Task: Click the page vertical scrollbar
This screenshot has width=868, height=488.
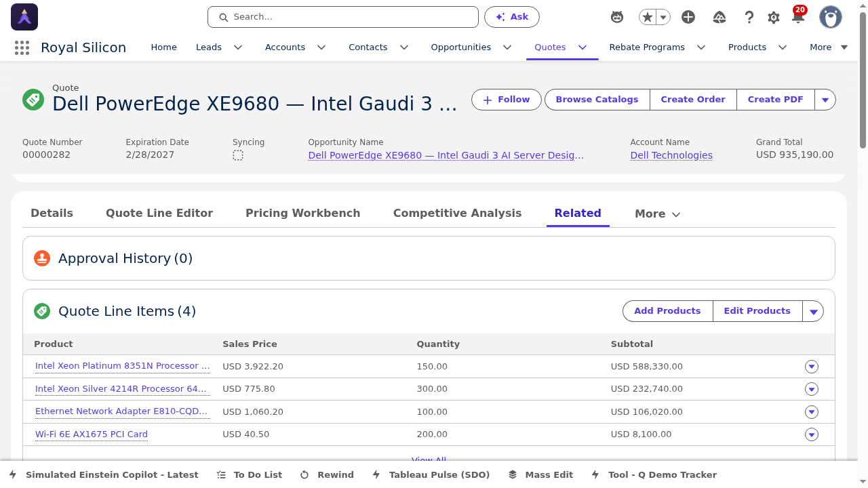Action: click(x=863, y=80)
